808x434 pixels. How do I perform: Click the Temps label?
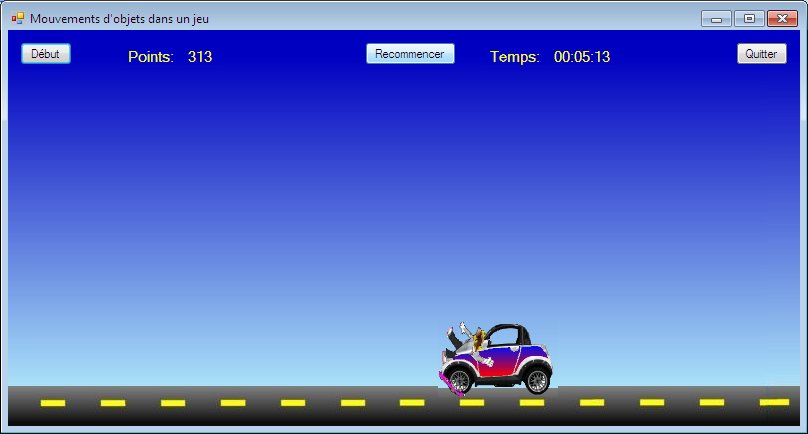click(x=514, y=57)
